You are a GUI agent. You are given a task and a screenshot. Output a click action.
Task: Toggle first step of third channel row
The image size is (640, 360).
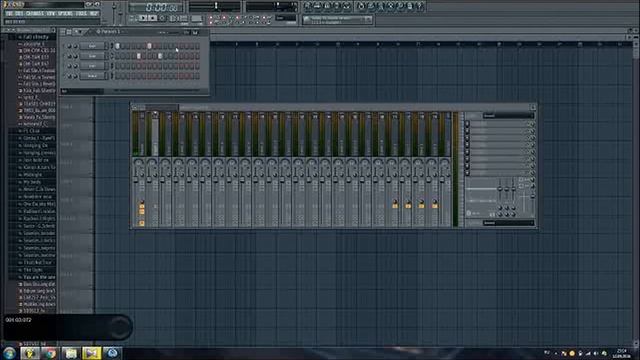[118, 66]
